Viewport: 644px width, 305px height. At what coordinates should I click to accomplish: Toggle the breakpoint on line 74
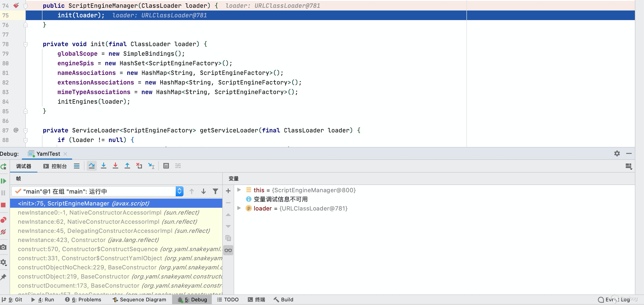pyautogui.click(x=16, y=5)
